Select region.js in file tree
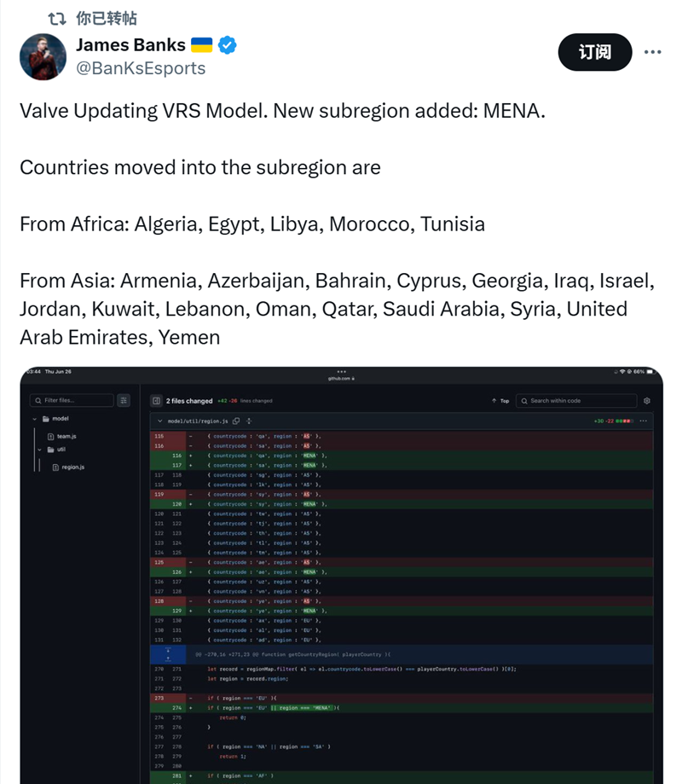Viewport: 682px width, 784px height. click(68, 467)
